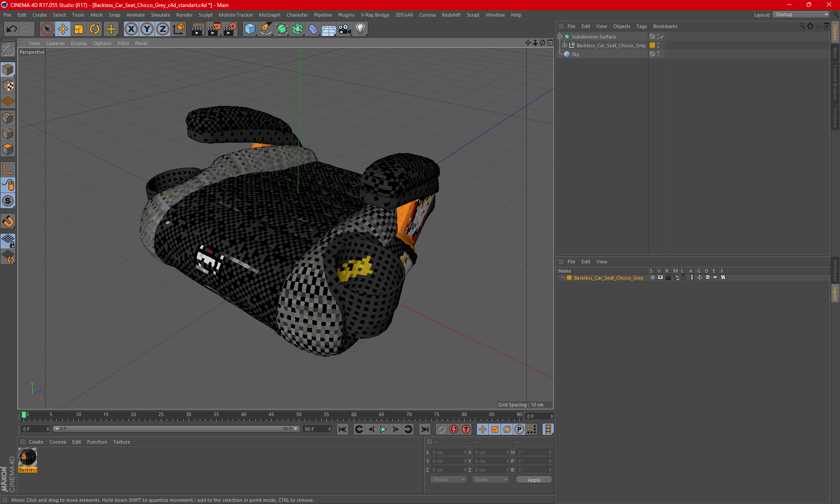
Task: Toggle Z axis lock
Action: pyautogui.click(x=163, y=29)
